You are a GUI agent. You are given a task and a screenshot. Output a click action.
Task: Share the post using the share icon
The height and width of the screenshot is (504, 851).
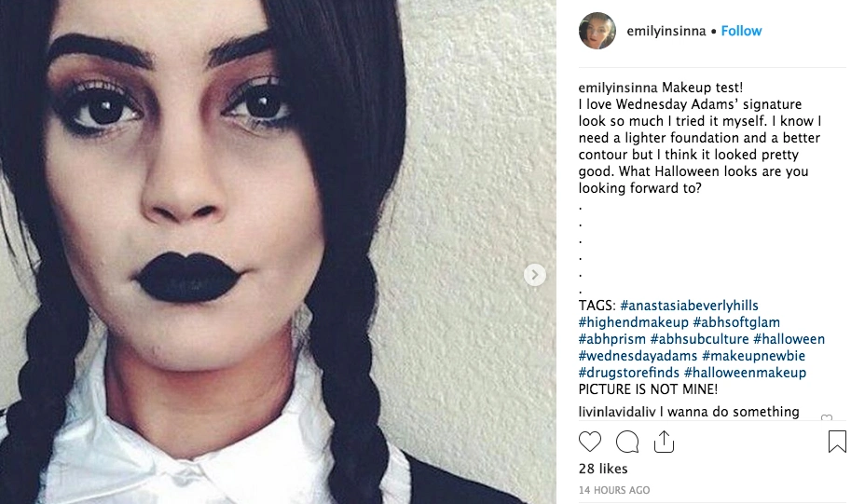(x=664, y=442)
